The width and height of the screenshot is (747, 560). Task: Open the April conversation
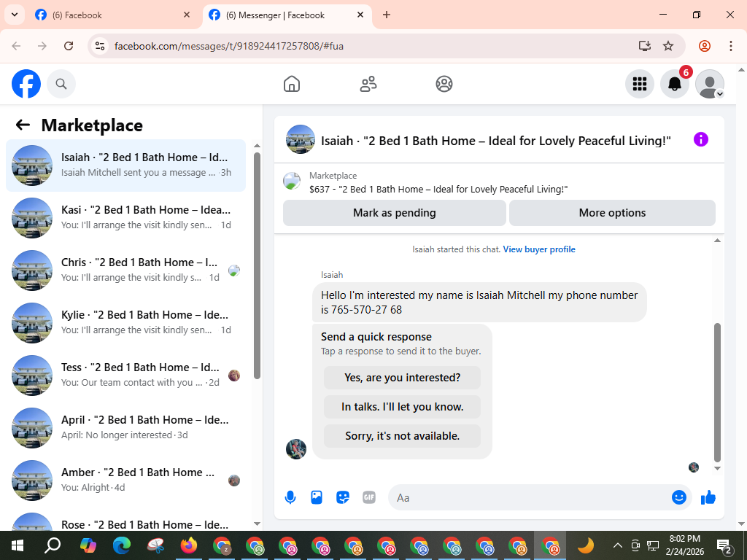(x=125, y=427)
